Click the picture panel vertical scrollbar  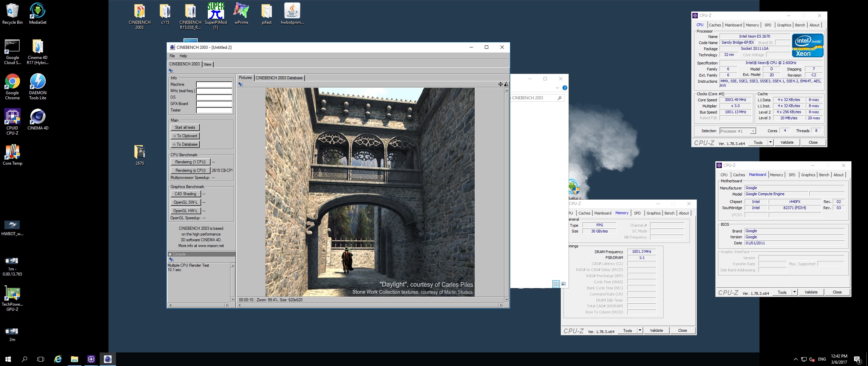507,195
